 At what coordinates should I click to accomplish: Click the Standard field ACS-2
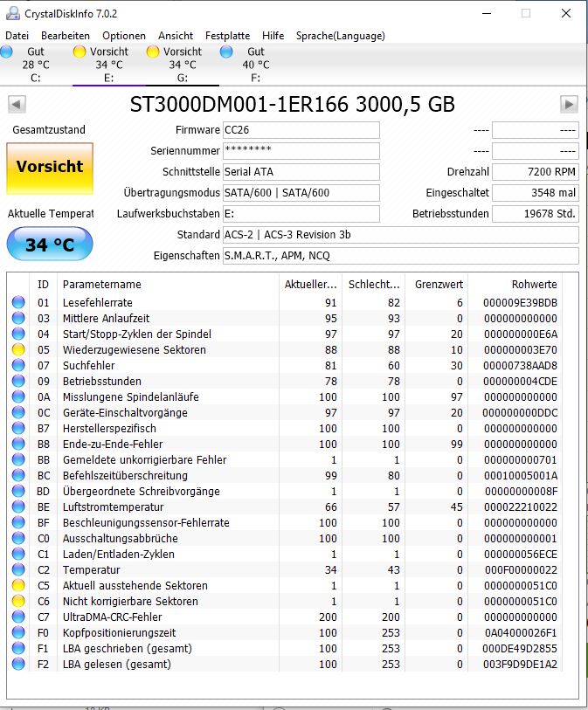(x=400, y=235)
